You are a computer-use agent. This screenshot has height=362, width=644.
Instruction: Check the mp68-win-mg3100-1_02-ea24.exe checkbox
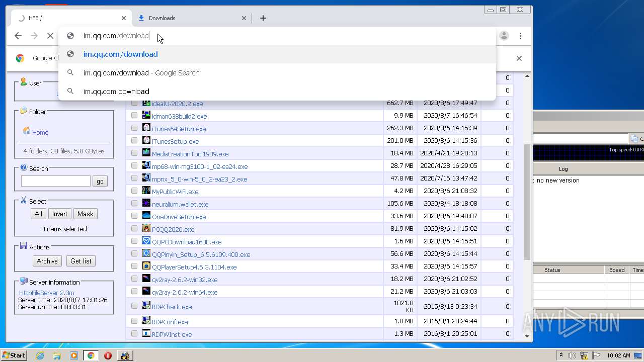click(x=134, y=166)
